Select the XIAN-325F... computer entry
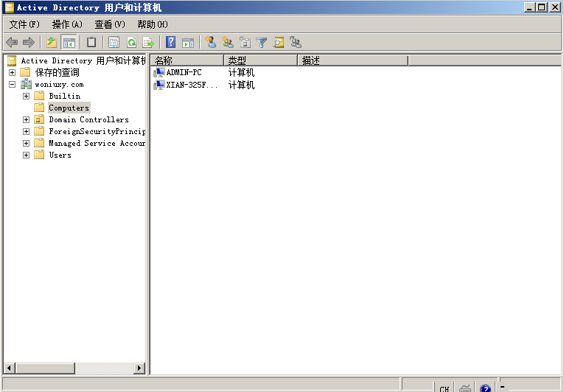Image resolution: width=564 pixels, height=392 pixels. coord(192,85)
